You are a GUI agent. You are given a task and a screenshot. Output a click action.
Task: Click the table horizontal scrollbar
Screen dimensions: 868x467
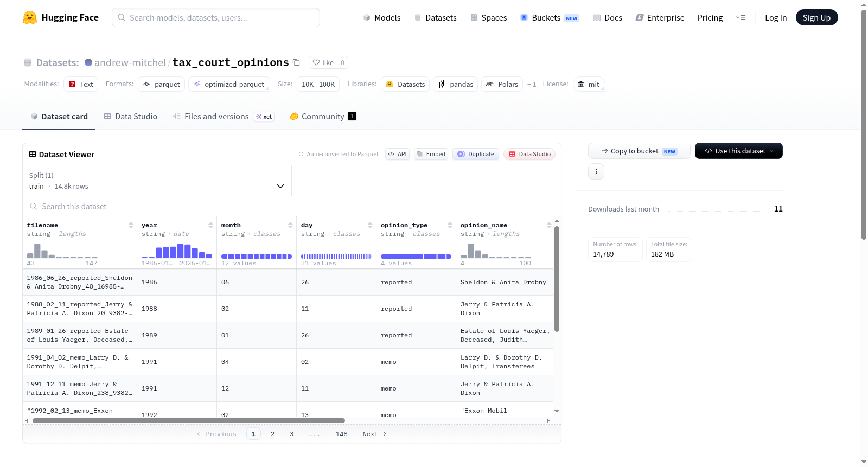(189, 420)
